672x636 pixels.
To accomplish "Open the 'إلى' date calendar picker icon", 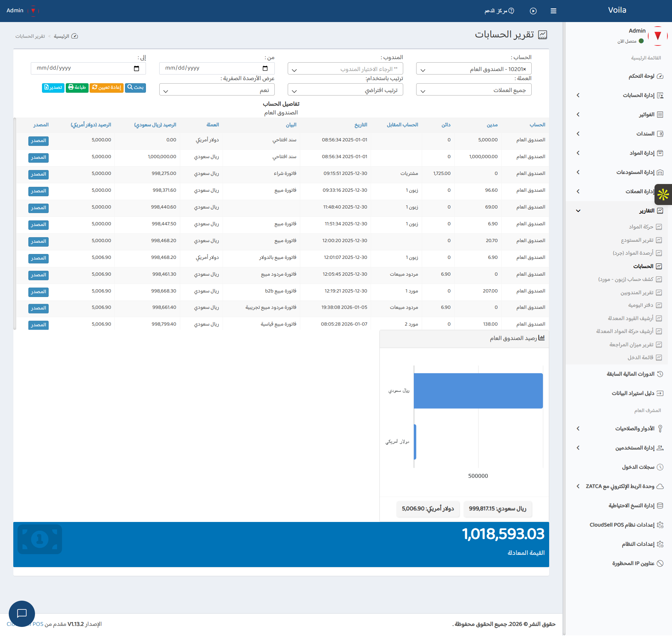I will tap(136, 68).
